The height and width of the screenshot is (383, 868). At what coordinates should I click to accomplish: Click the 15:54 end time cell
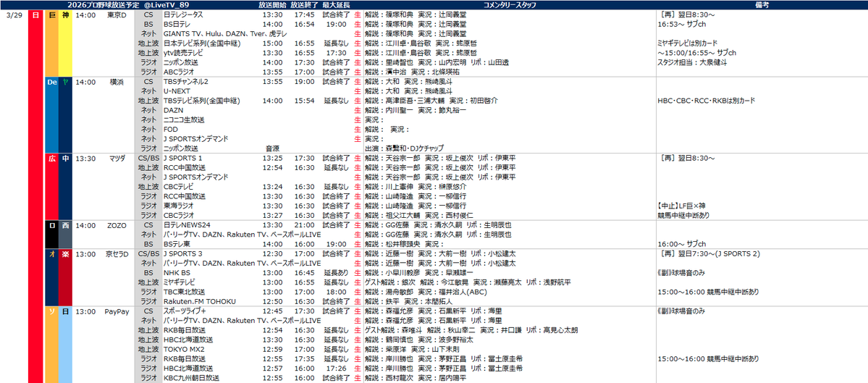305,101
